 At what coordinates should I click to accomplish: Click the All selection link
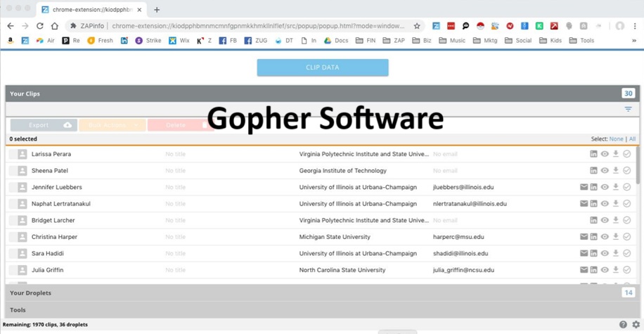[632, 139]
